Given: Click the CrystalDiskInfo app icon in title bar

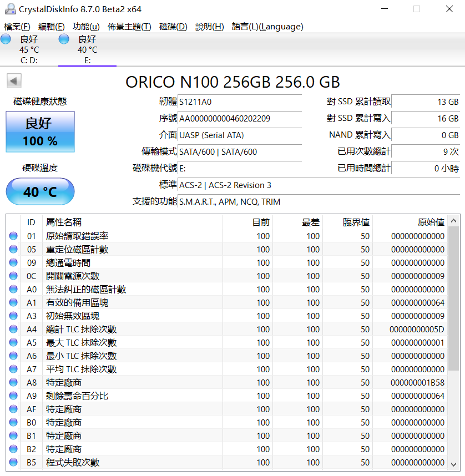Looking at the screenshot, I should 11,9.
